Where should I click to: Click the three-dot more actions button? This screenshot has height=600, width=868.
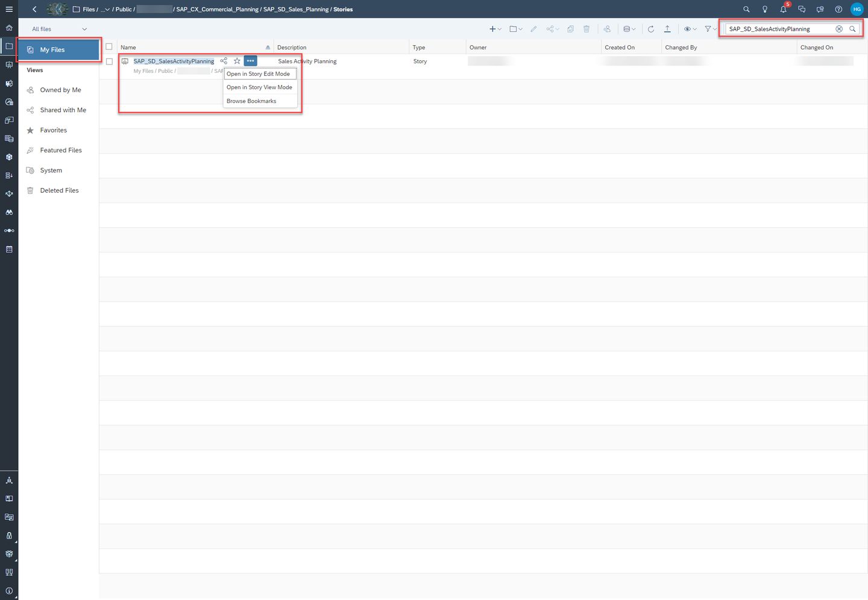point(250,61)
